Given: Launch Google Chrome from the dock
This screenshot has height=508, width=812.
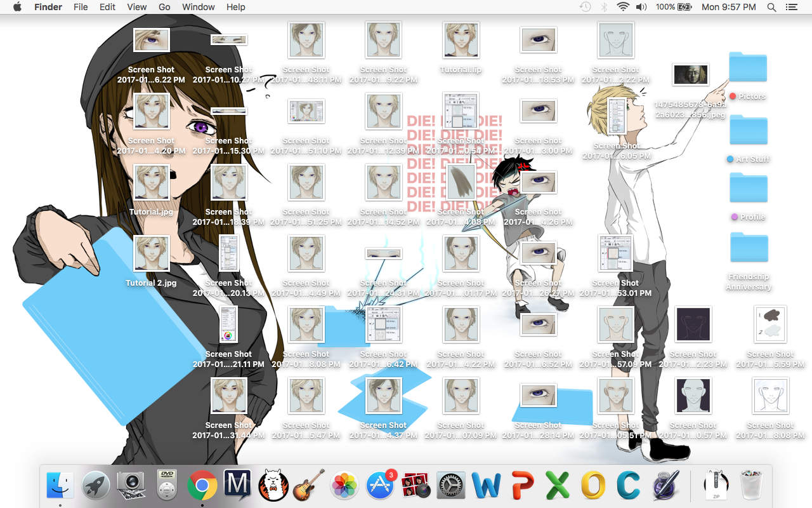Looking at the screenshot, I should [x=202, y=486].
